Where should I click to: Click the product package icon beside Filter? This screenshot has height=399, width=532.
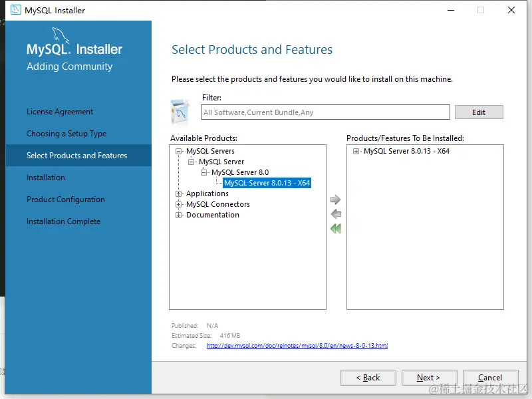click(180, 112)
